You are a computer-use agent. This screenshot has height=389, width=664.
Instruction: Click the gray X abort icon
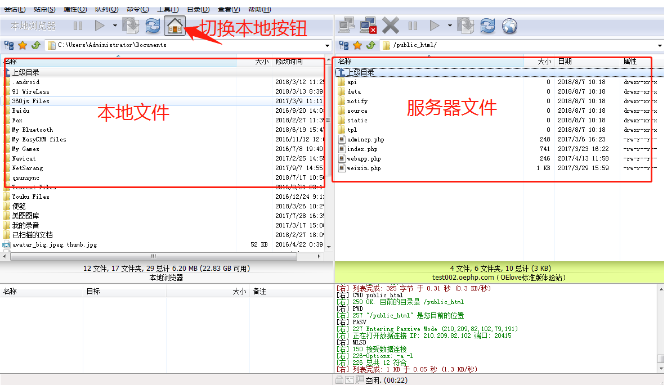(390, 26)
